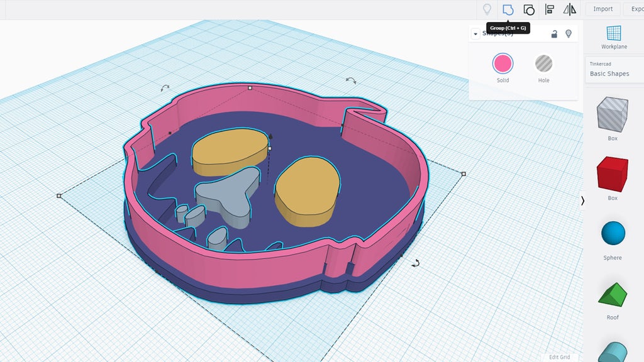Select the Mirror flip tool

pos(570,9)
